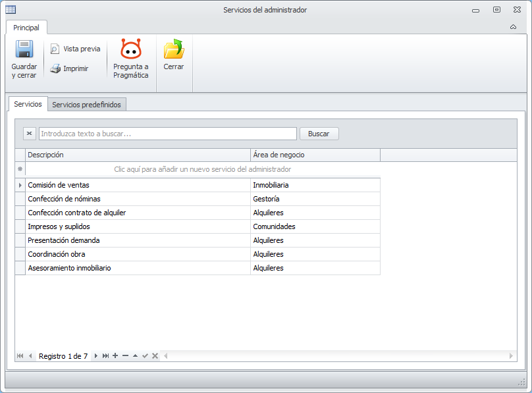
Task: Select the Principal ribbon tab
Action: point(26,28)
